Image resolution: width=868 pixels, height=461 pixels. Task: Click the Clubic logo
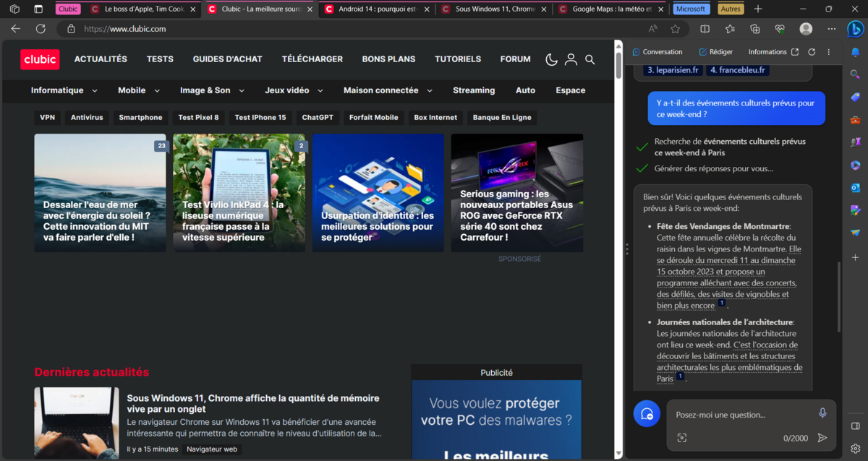pyautogui.click(x=40, y=59)
